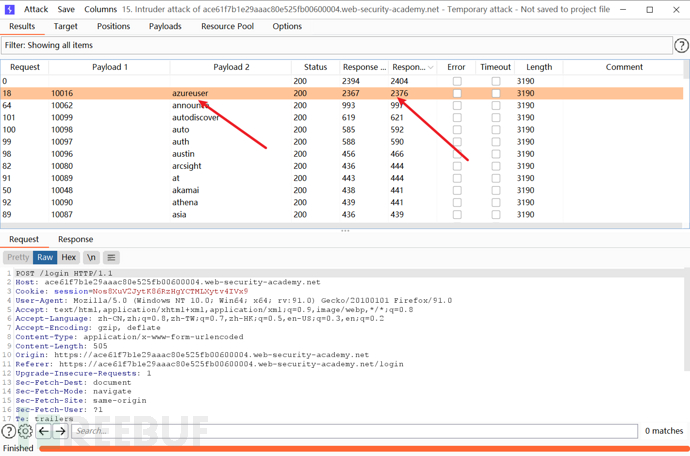
Task: Switch to the Response tab
Action: click(75, 239)
